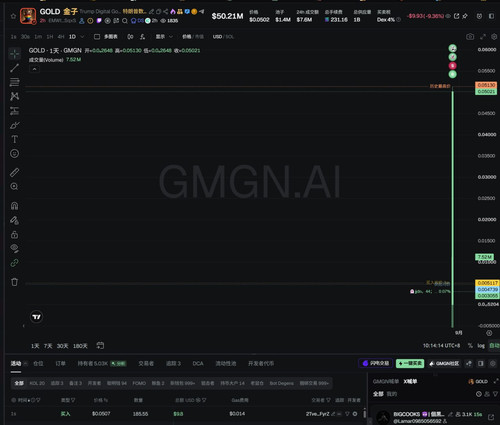Open the 开发者代币 tab
This screenshot has height=425, width=500.
tap(261, 363)
